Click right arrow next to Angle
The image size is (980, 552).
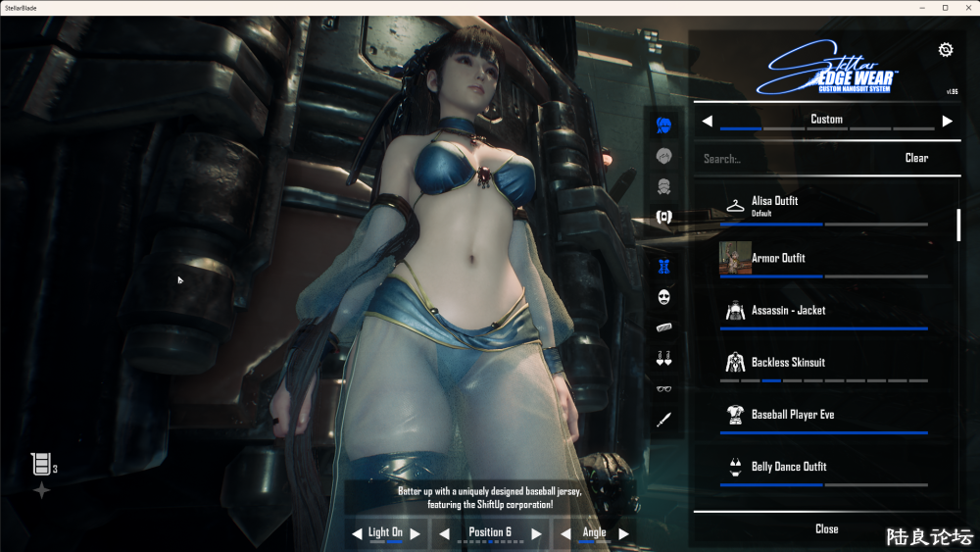[623, 534]
